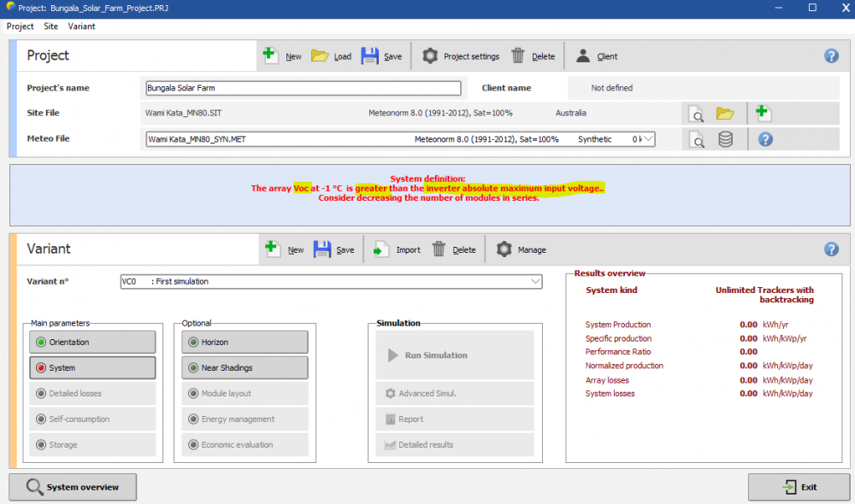This screenshot has width=855, height=504.
Task: Load a project using folder icon
Action: 320,56
